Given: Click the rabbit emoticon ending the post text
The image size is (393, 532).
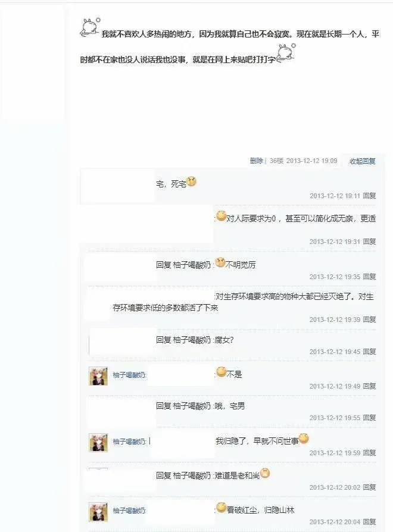Looking at the screenshot, I should 286,53.
